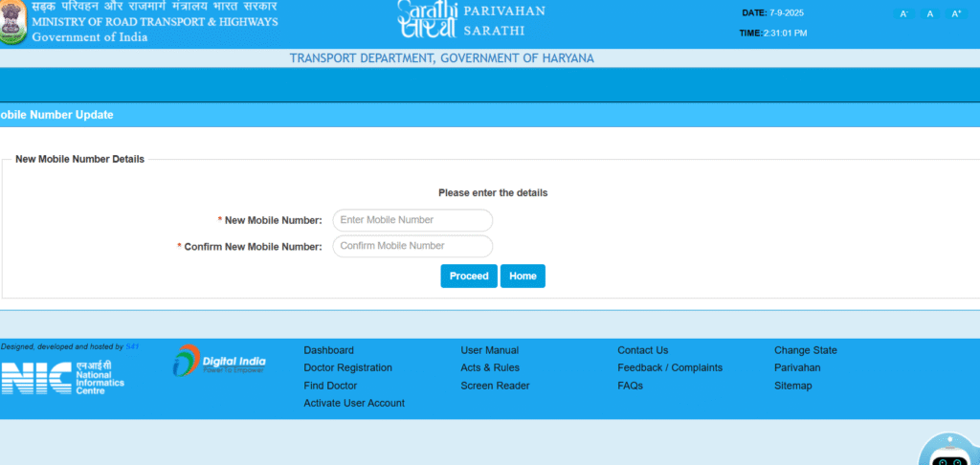Open the chatbot robot assistant icon
This screenshot has height=465, width=980.
pyautogui.click(x=950, y=450)
